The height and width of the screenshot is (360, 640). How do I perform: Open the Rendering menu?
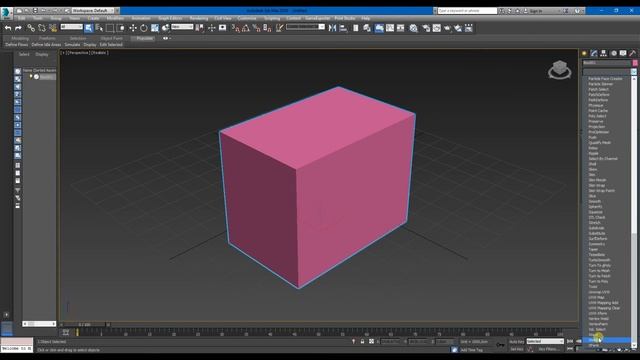tap(199, 18)
